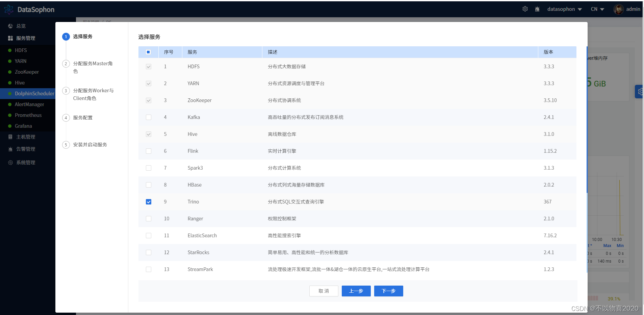Click the 服务管理 sidebar icon

point(10,38)
